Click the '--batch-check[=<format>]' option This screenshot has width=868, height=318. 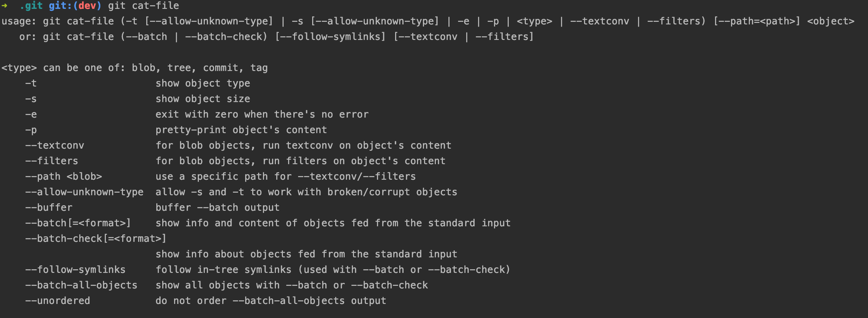[96, 238]
